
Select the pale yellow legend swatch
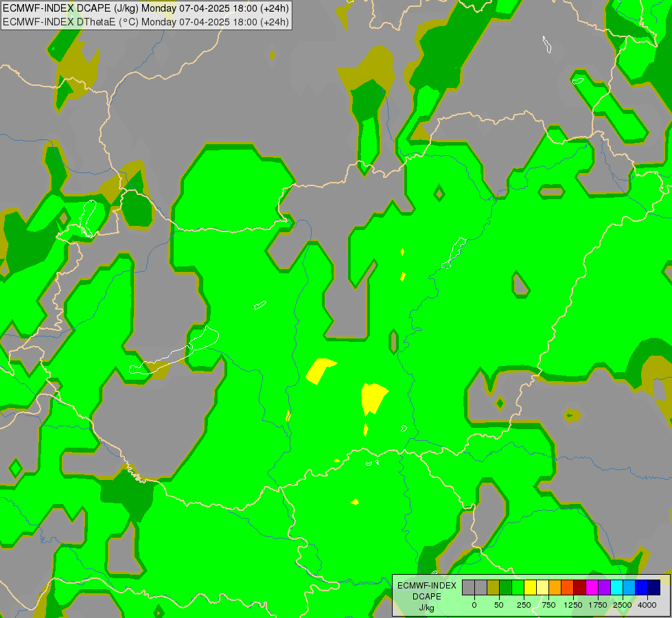543,588
